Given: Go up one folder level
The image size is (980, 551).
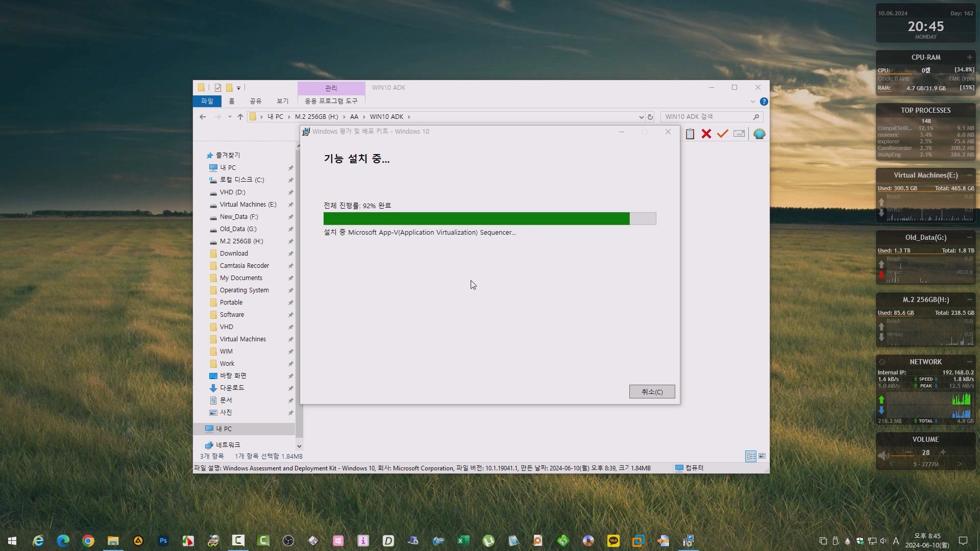Looking at the screenshot, I should (x=240, y=117).
